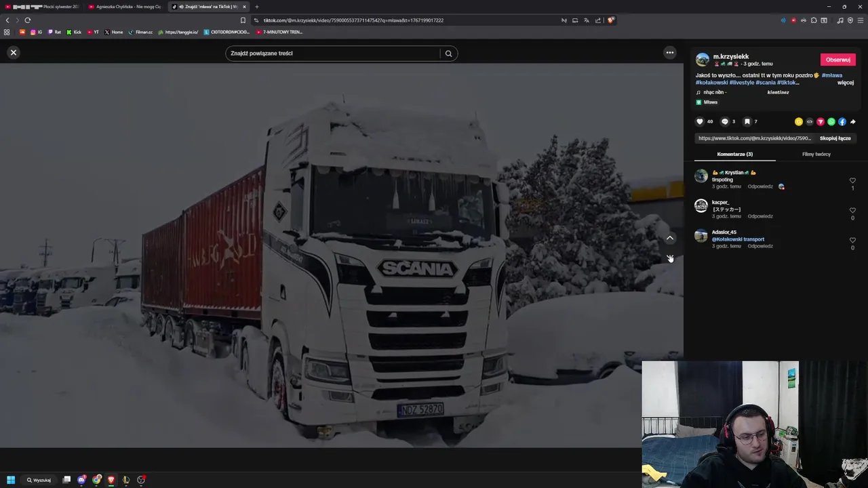
Task: Reply to Krystian's comment via Odpowiedz
Action: (760, 186)
